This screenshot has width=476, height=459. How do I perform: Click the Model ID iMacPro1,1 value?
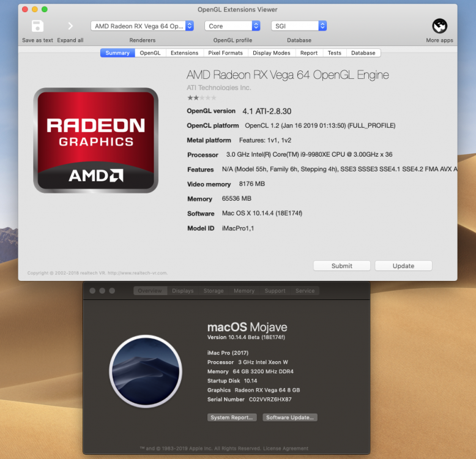238,228
